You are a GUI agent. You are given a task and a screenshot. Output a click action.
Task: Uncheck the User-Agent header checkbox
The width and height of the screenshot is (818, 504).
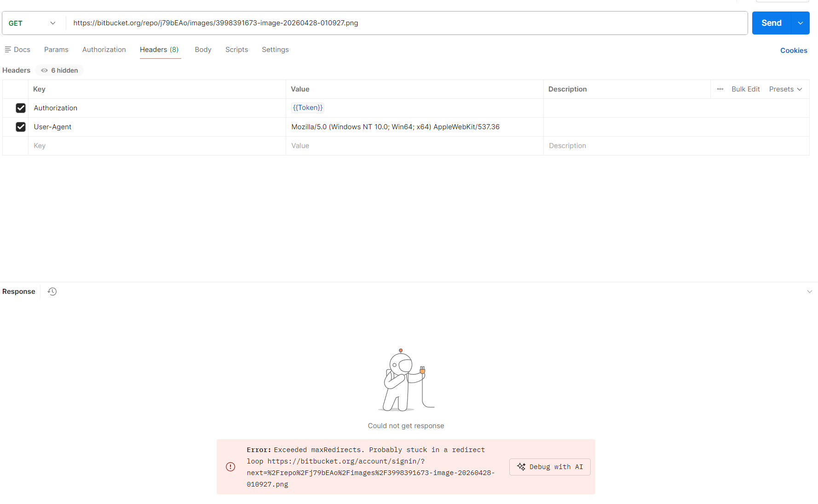pyautogui.click(x=21, y=127)
